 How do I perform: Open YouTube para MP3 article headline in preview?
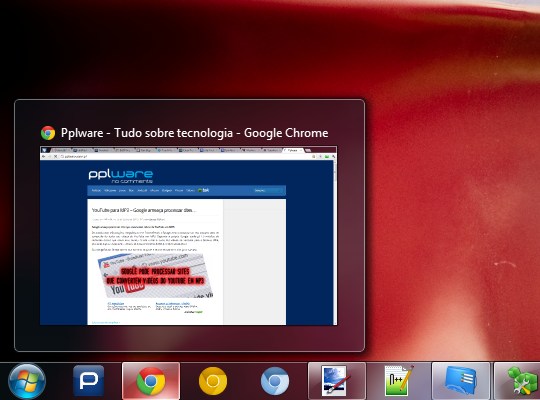click(144, 210)
